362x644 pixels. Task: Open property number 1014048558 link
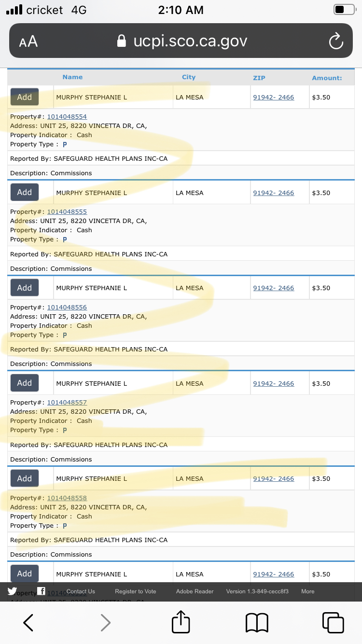coord(67,498)
